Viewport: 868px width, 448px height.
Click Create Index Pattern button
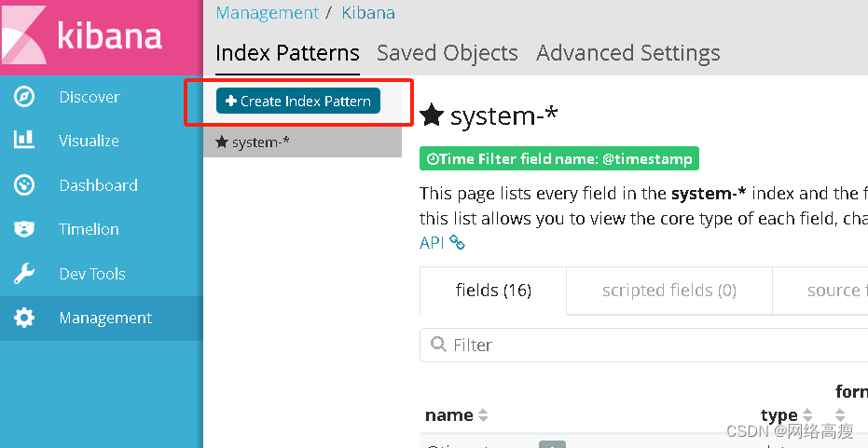[298, 101]
